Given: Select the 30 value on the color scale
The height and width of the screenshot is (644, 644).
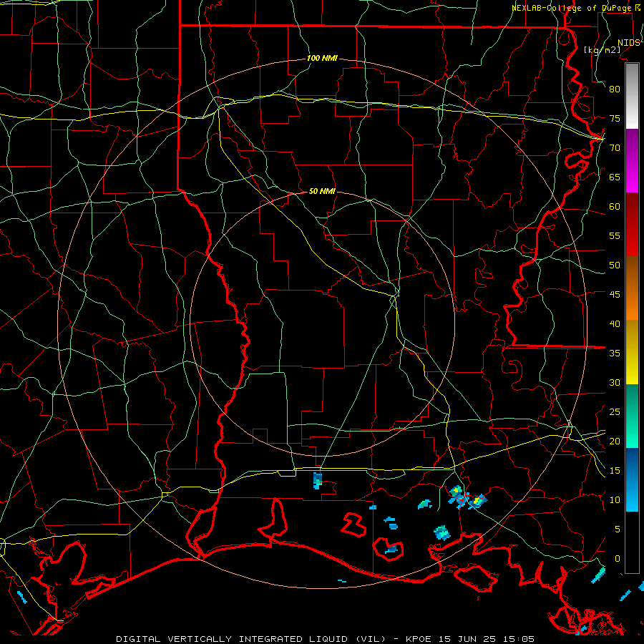Looking at the screenshot, I should pos(615,383).
